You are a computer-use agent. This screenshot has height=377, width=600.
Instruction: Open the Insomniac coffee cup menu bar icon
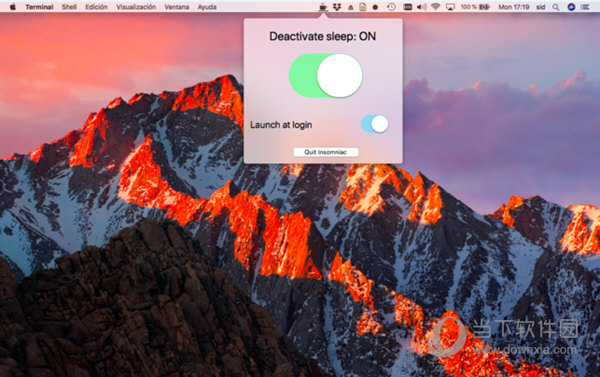323,7
